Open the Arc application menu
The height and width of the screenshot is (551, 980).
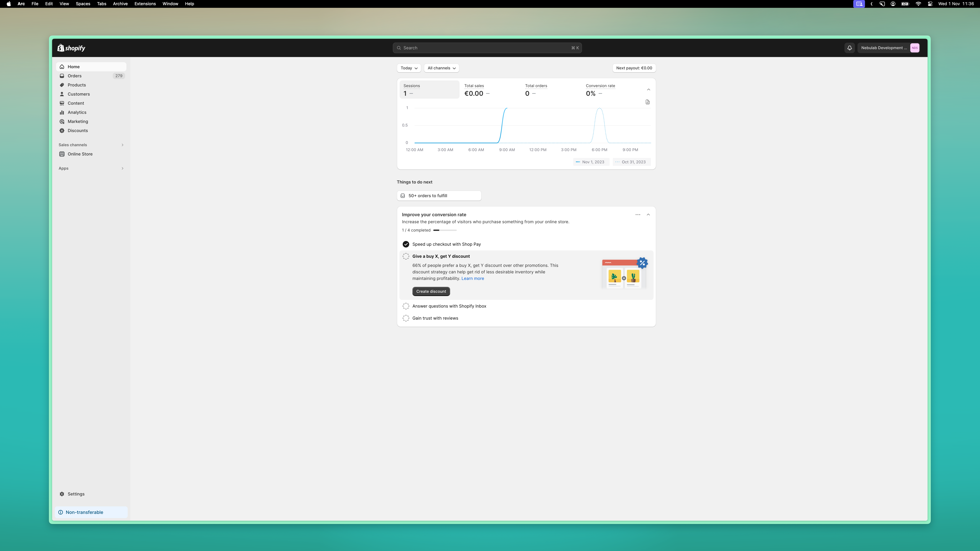[21, 4]
